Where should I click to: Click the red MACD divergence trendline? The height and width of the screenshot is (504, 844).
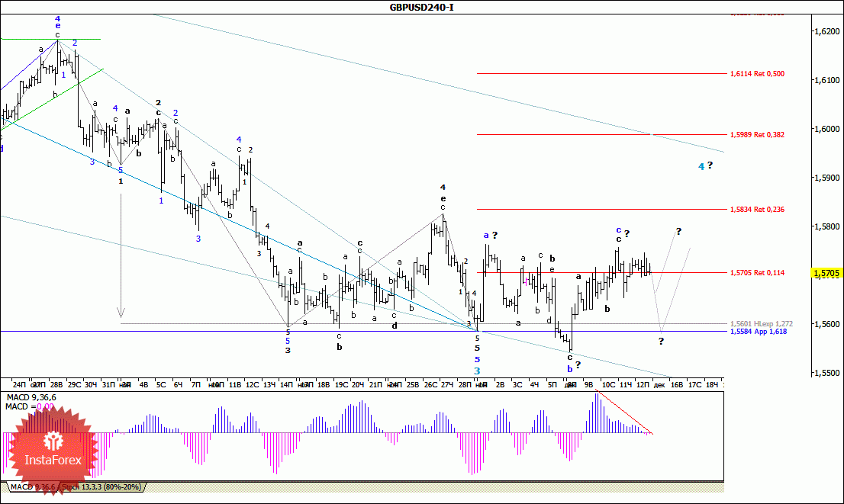[x=624, y=413]
